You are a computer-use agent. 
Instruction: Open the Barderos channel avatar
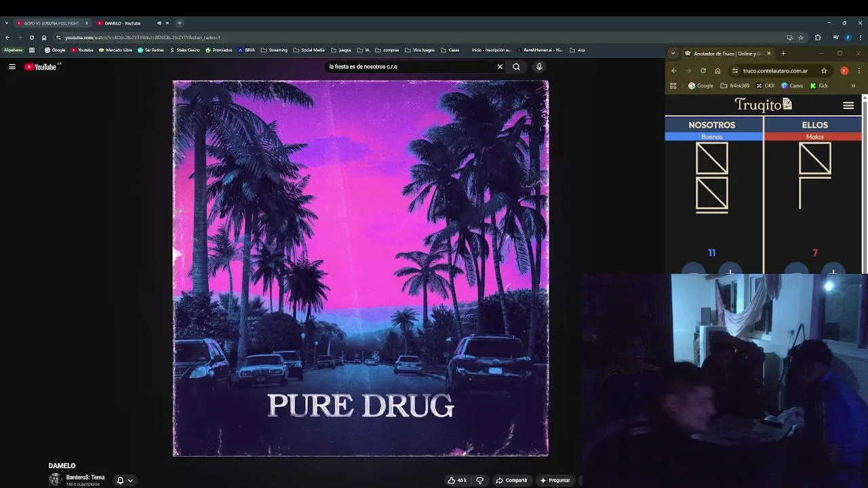coord(55,480)
